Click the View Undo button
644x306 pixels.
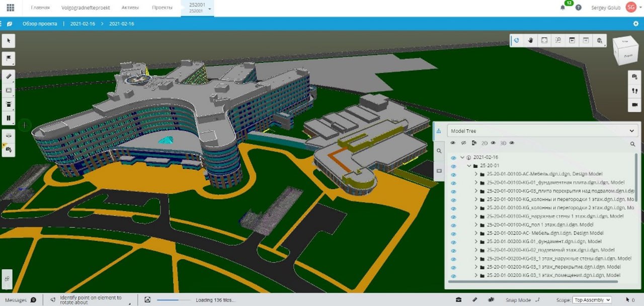pos(572,40)
